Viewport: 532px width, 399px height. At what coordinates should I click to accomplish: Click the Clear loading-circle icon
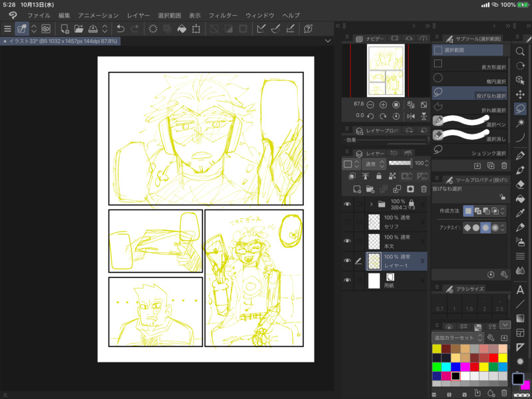click(153, 29)
